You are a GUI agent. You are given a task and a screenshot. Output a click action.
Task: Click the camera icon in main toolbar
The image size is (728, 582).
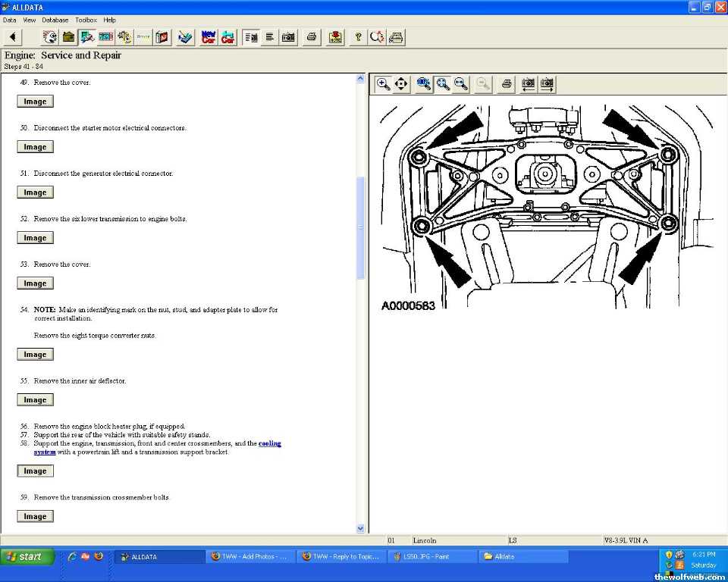pyautogui.click(x=288, y=37)
